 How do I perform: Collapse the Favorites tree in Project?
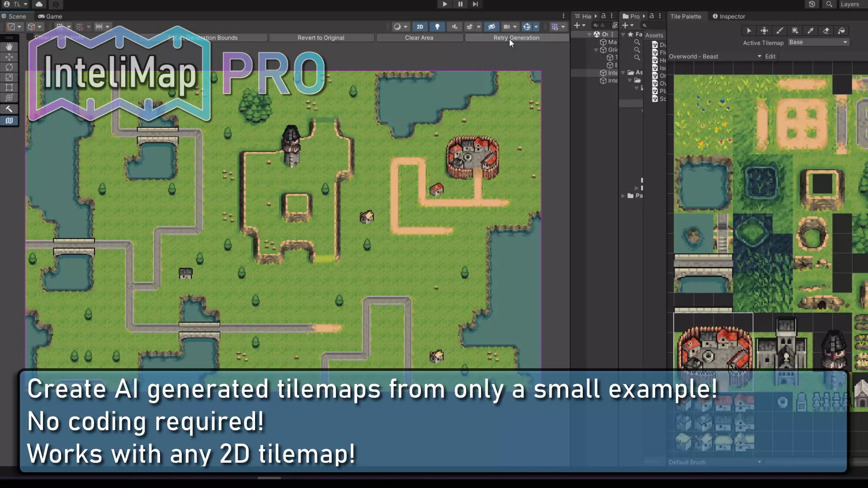pos(624,34)
